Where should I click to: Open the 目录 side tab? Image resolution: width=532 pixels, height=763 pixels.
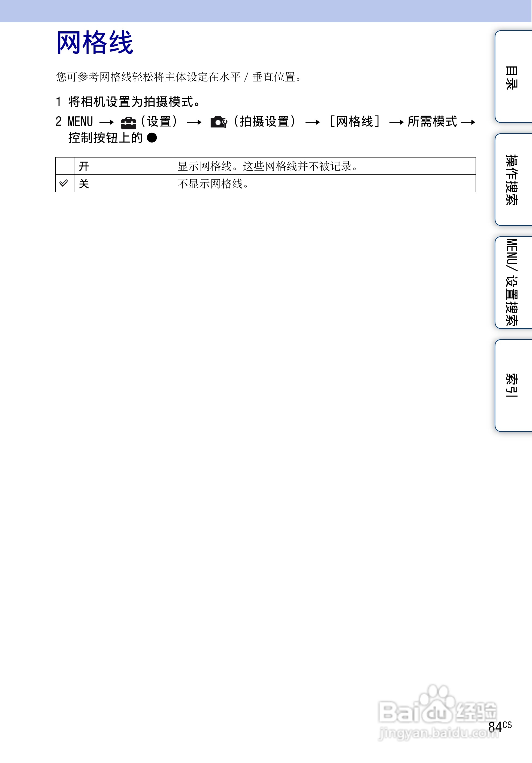[x=512, y=77]
